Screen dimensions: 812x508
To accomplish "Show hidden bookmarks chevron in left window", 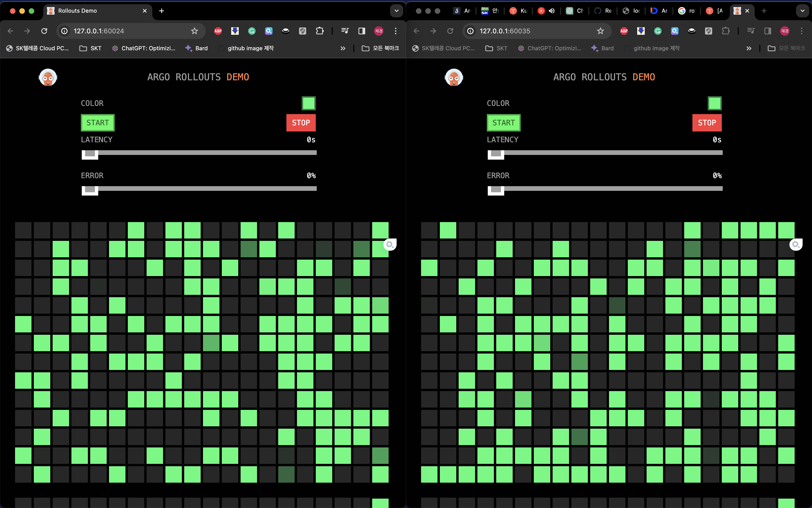I will point(343,48).
